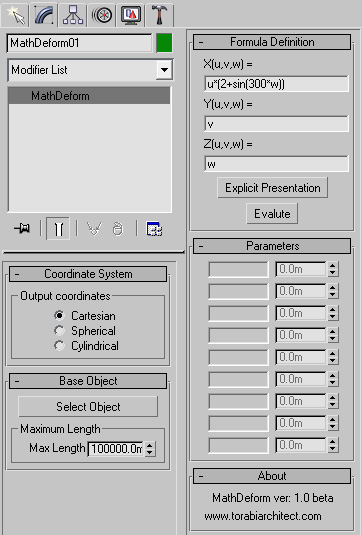Click the Evalute button
362x535 pixels.
point(272,214)
